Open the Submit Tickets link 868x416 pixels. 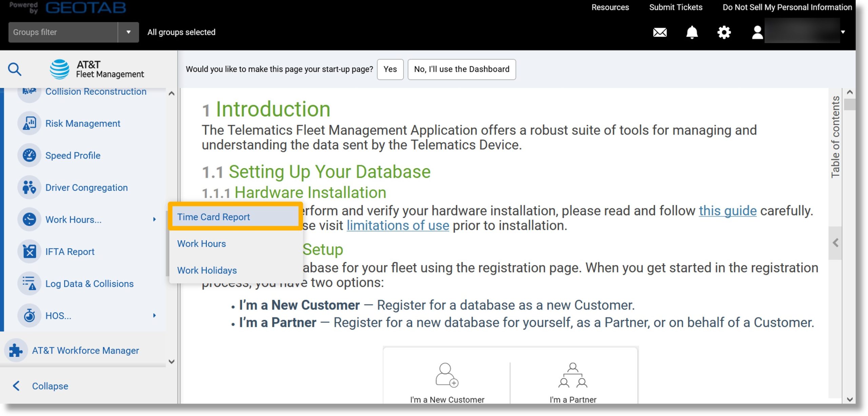[x=675, y=7]
